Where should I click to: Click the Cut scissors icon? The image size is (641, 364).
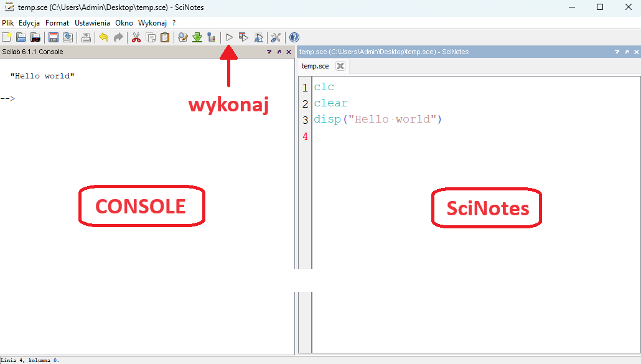[136, 37]
